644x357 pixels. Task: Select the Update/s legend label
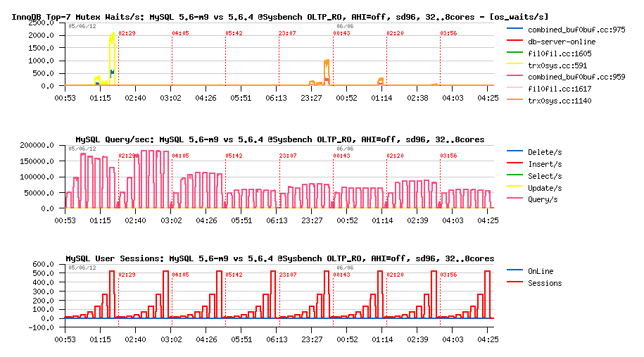click(545, 188)
